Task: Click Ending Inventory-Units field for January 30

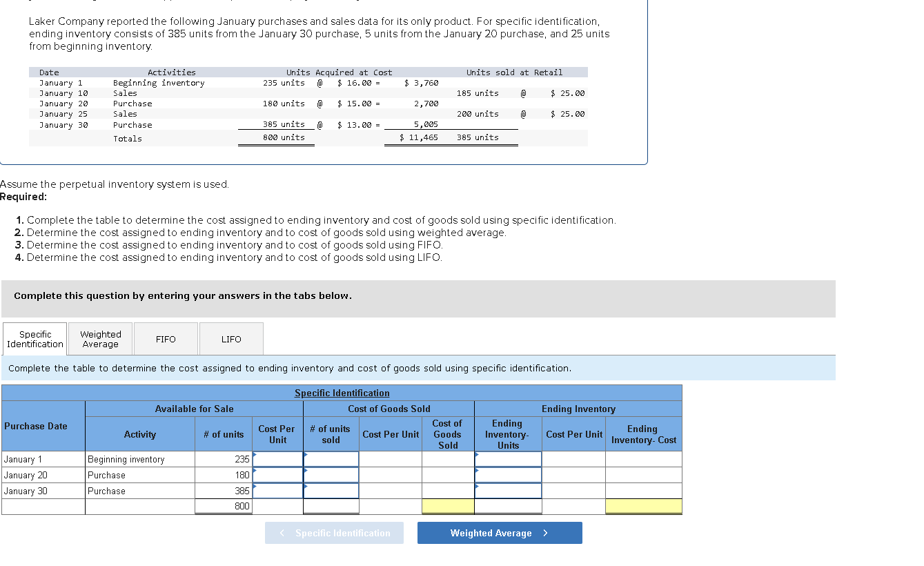Action: (509, 491)
